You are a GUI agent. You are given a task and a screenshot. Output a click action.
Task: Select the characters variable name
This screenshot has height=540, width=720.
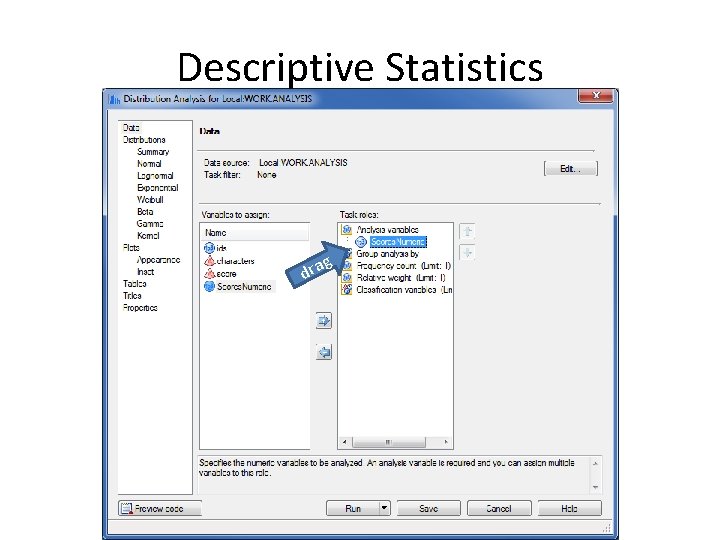[236, 261]
